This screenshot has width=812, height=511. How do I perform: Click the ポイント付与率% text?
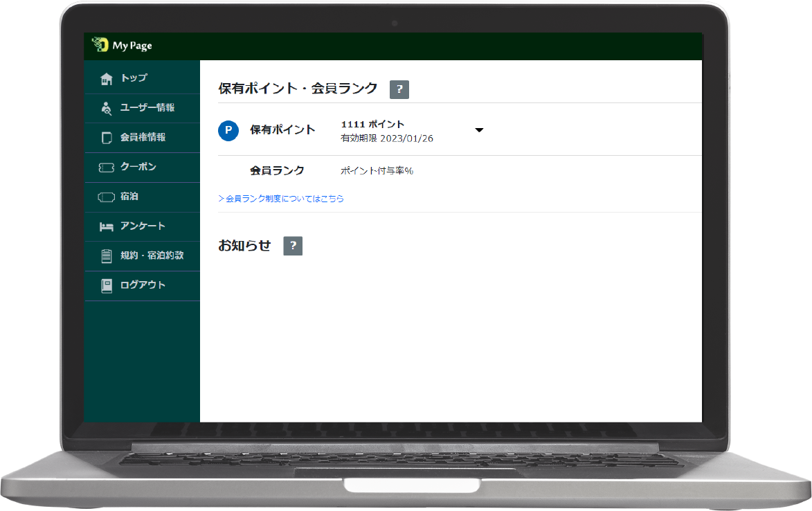coord(377,171)
